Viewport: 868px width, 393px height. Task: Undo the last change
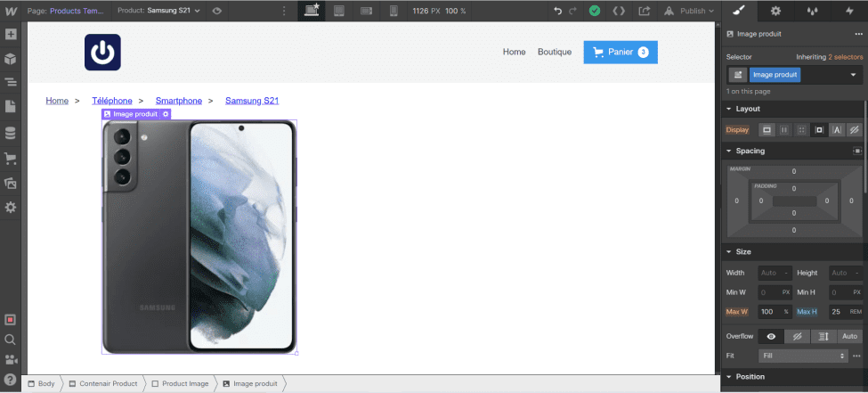point(558,11)
